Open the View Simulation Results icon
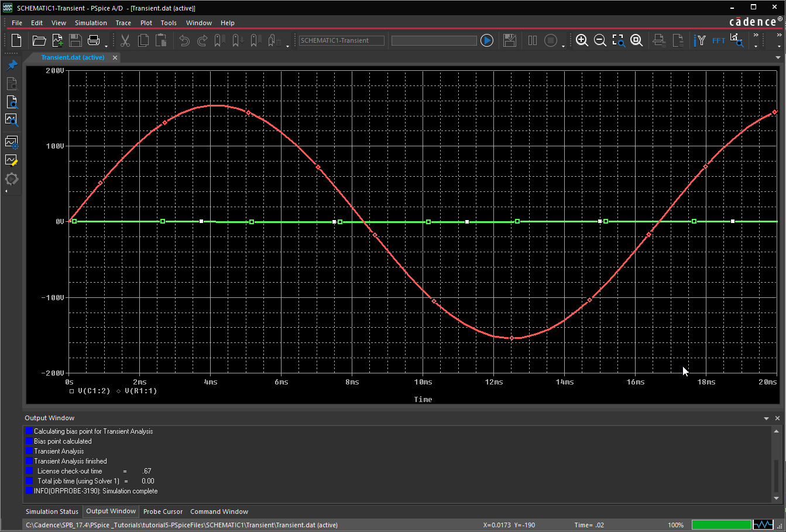Viewport: 786px width, 532px height. [11, 120]
